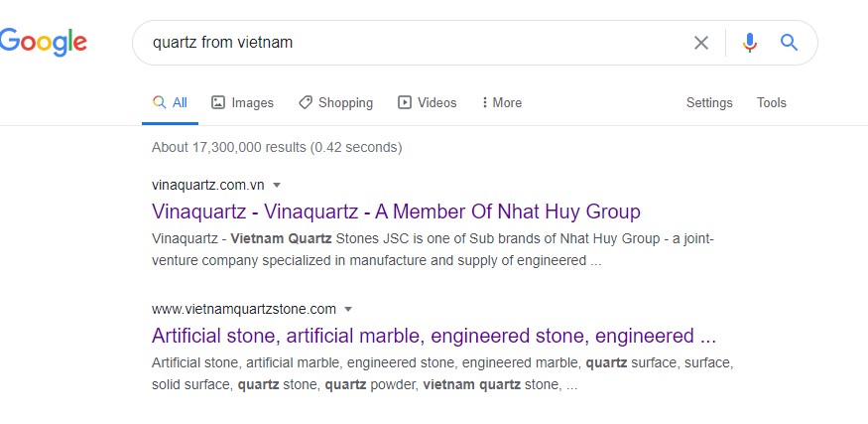This screenshot has height=424, width=868.
Task: Click the Images tab picture icon
Action: coord(218,102)
